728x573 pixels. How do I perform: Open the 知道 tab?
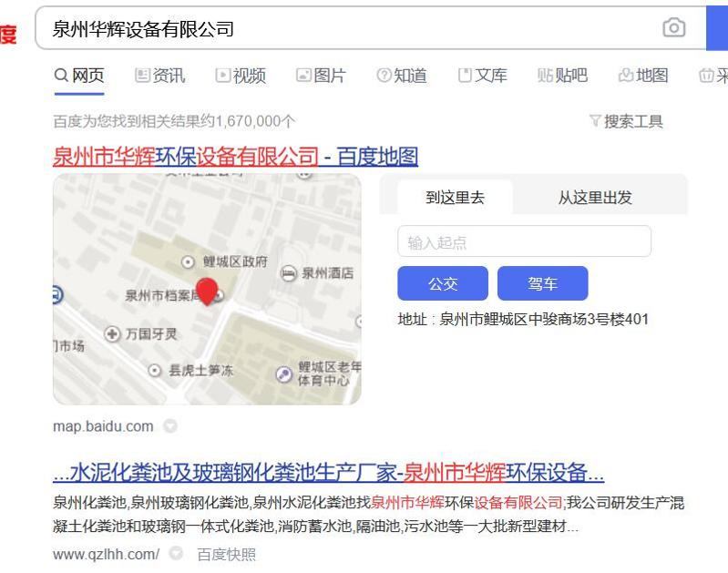[402, 76]
